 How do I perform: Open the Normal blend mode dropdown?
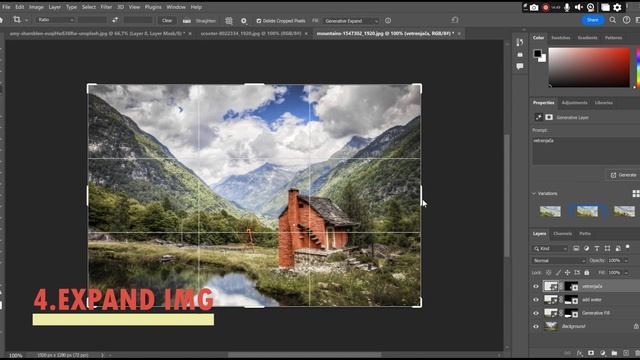[x=559, y=260]
